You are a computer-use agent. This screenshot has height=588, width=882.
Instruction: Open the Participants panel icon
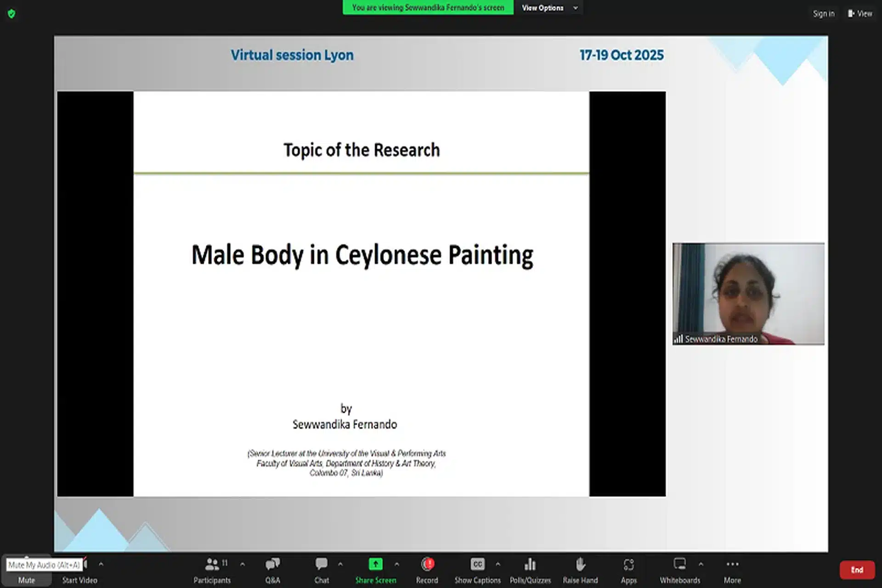coord(212,564)
